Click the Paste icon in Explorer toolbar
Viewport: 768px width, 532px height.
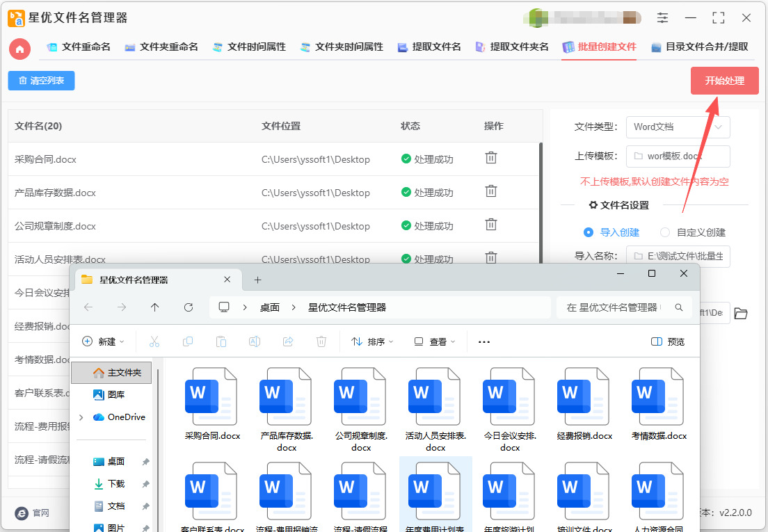point(221,341)
